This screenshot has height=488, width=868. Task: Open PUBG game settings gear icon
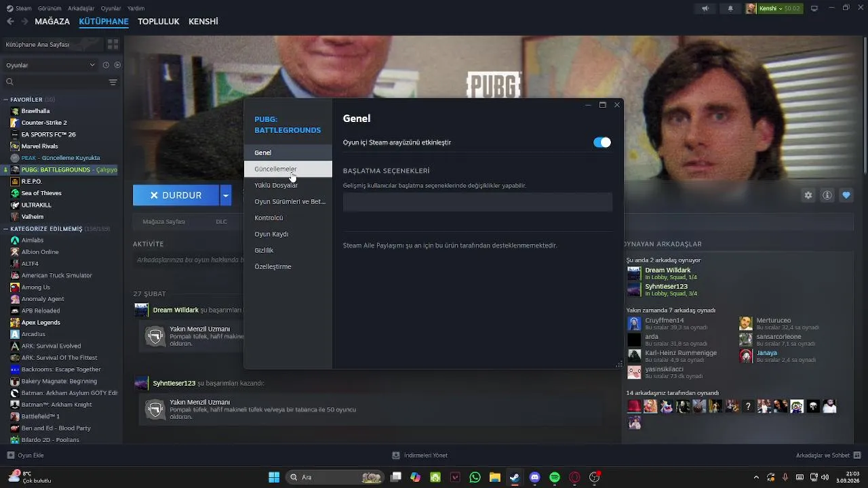pos(808,195)
